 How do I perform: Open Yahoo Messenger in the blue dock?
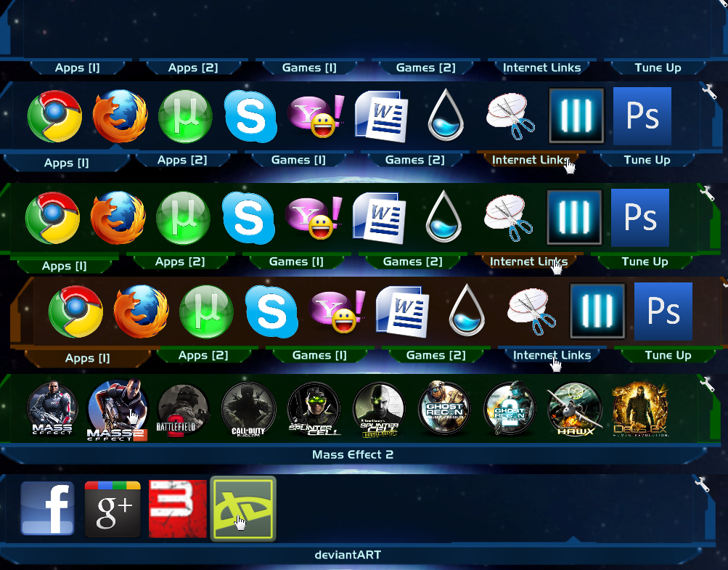tap(316, 116)
